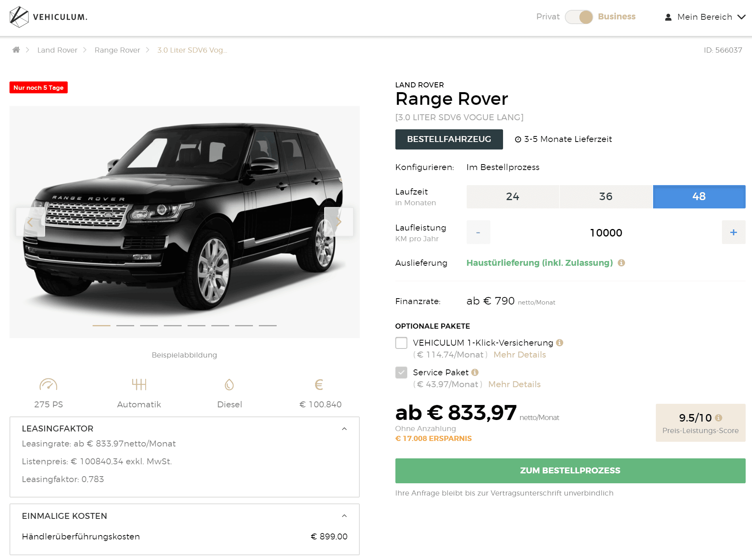
Task: Increase Laufleistung with the plus button
Action: point(733,232)
